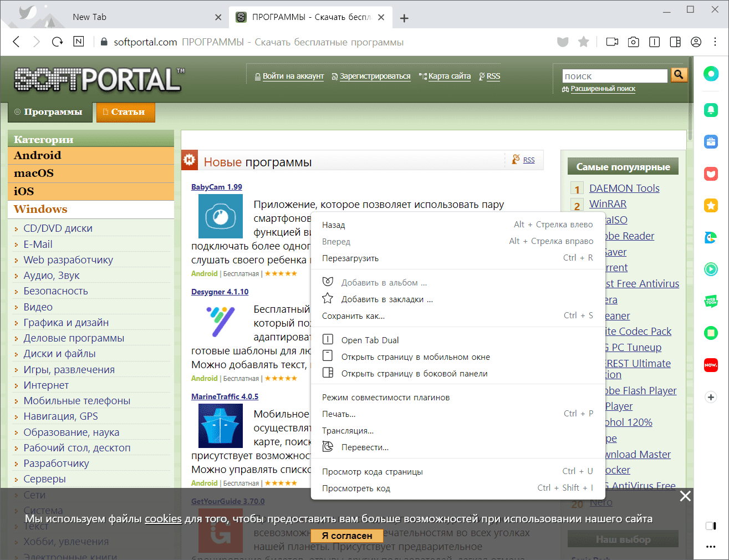The width and height of the screenshot is (729, 560).
Task: Choose Трансляция in the context menu
Action: coord(457,430)
